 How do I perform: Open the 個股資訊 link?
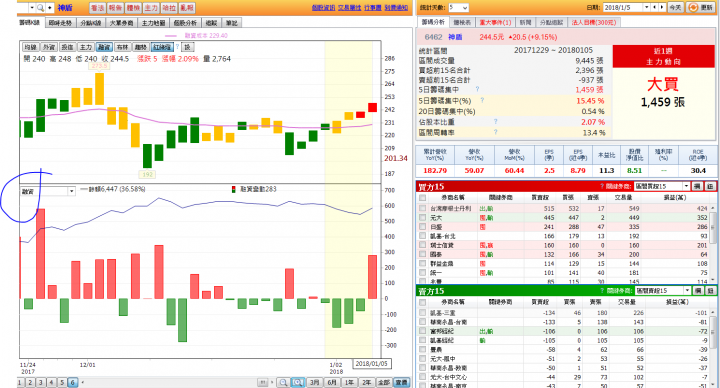(x=323, y=8)
